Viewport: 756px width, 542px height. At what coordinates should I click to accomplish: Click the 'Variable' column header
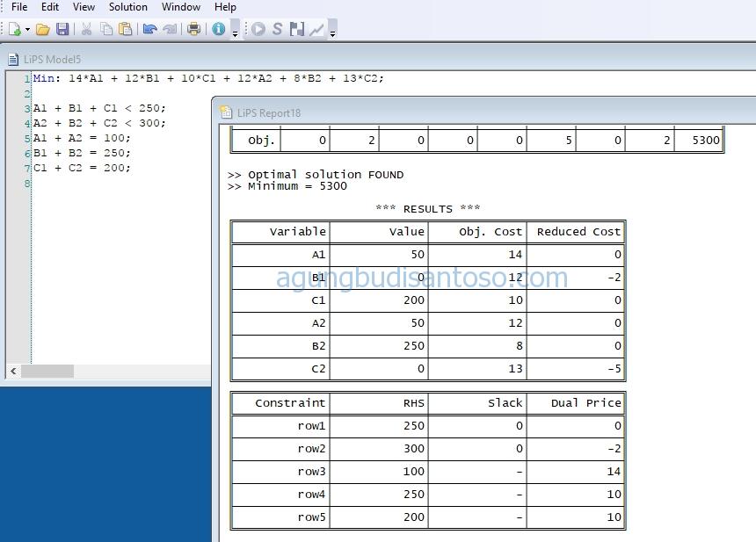click(x=280, y=232)
